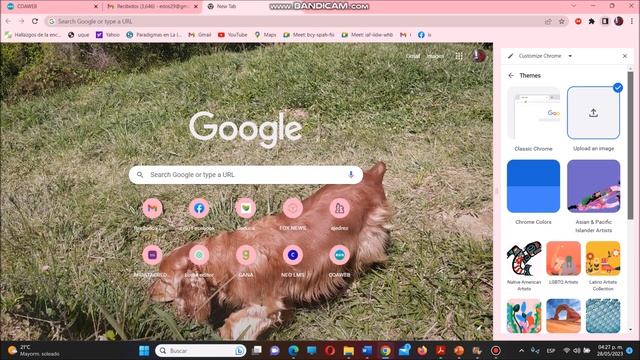
Task: Toggle the side panel icon in toolbar
Action: [x=605, y=21]
